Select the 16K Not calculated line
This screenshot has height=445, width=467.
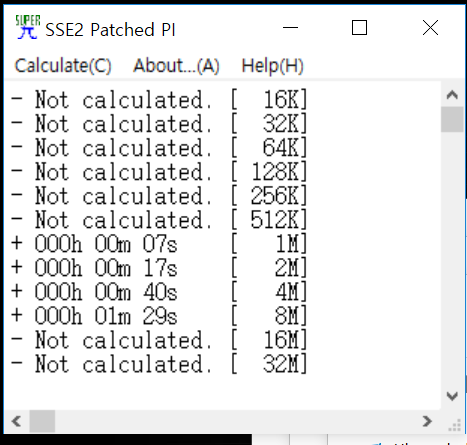click(159, 99)
